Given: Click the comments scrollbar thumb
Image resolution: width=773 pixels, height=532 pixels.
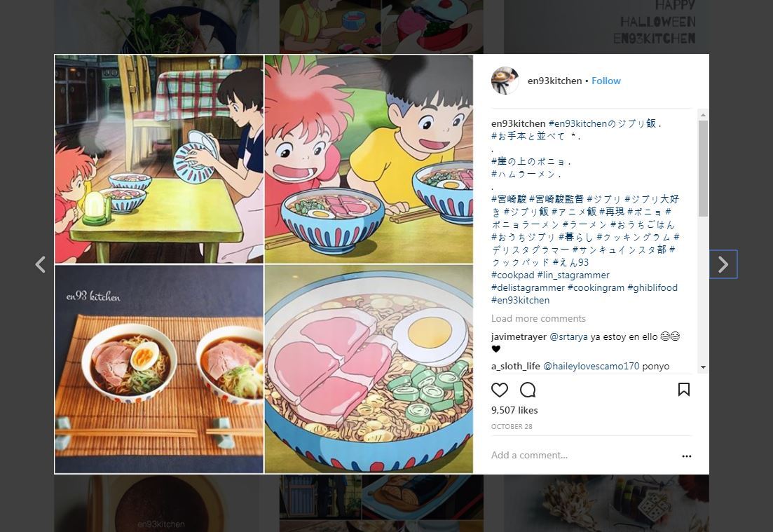Looking at the screenshot, I should click(x=703, y=168).
